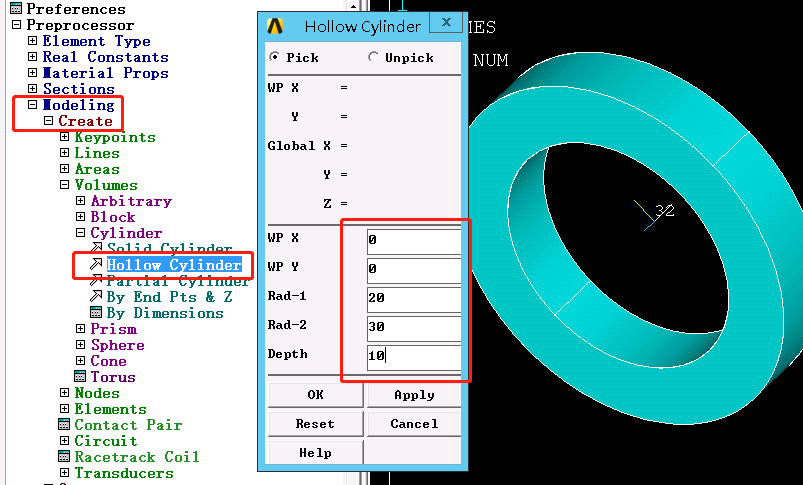The height and width of the screenshot is (485, 803).
Task: Collapse the Volumes node
Action: coord(64,184)
